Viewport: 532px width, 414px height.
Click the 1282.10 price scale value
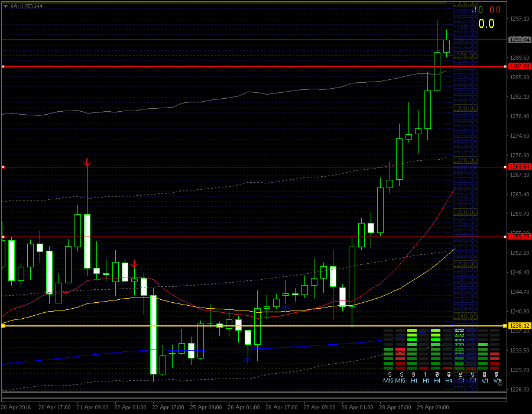coord(520,97)
